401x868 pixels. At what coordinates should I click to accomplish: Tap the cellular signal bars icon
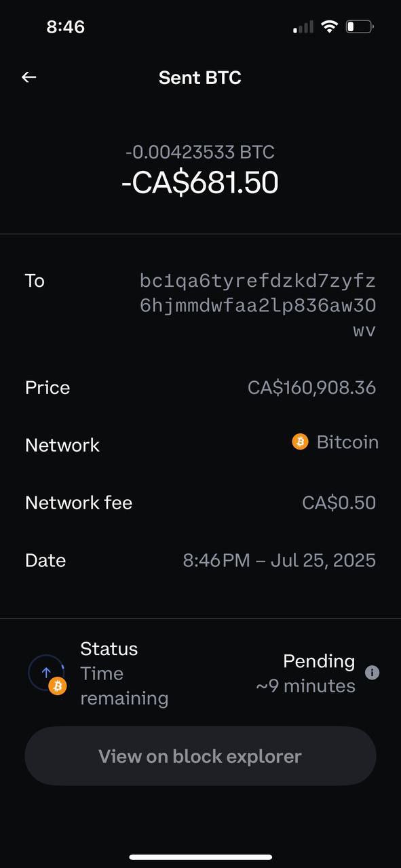pos(303,27)
